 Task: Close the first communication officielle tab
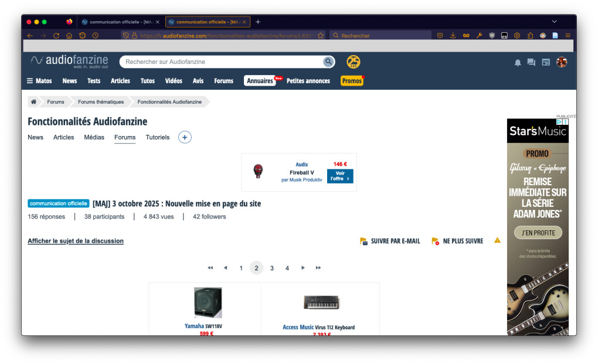pos(158,22)
